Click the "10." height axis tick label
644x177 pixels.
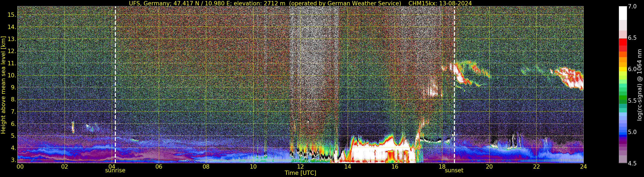[x=12, y=75]
